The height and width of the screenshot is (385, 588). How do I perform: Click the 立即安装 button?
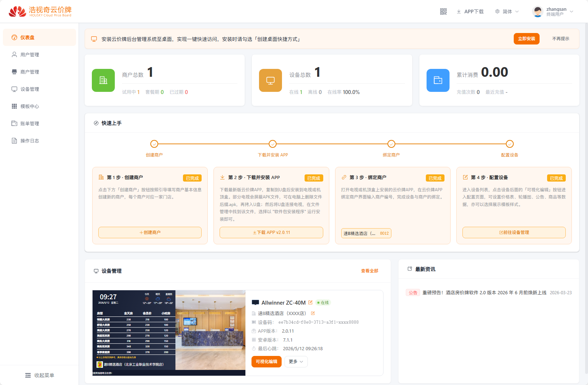point(526,39)
